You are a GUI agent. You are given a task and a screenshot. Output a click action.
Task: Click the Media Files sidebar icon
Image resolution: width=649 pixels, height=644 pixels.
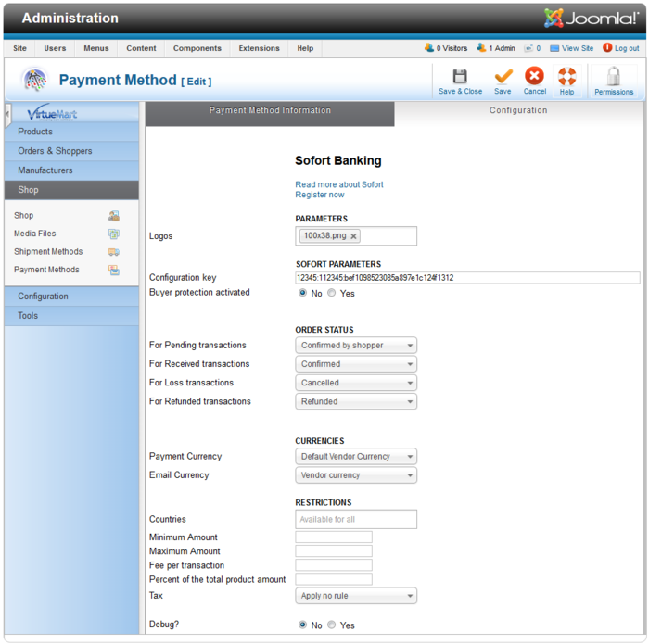[x=114, y=234]
